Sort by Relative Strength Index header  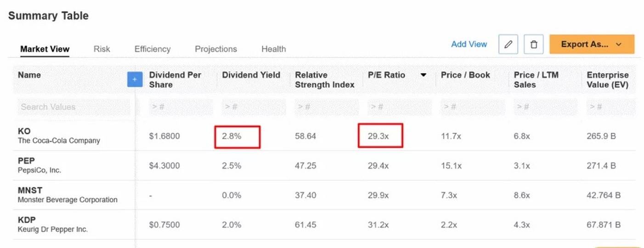tap(324, 80)
